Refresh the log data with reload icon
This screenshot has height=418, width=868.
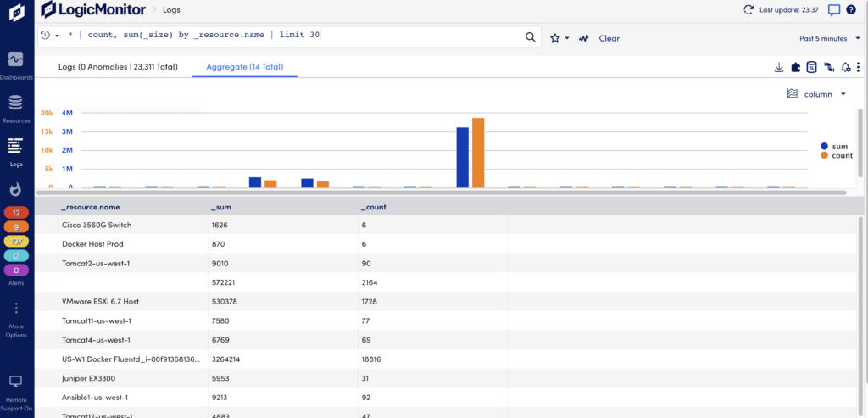748,9
